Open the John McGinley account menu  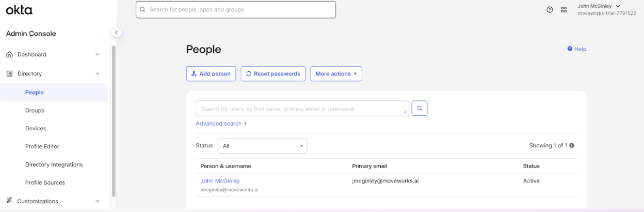[x=599, y=6]
